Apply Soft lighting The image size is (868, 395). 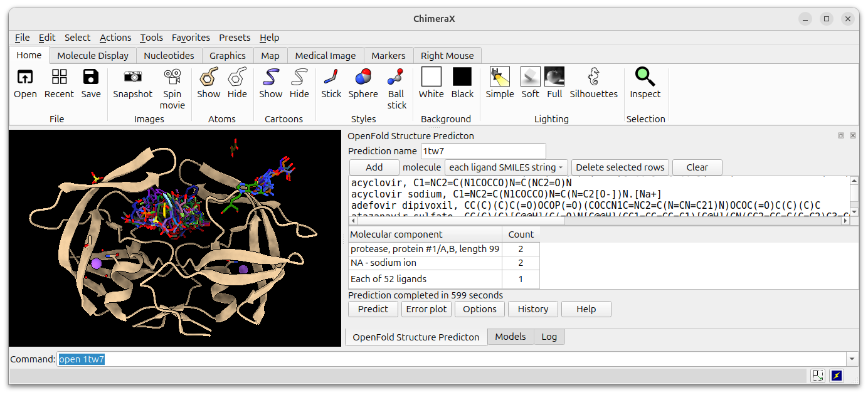pyautogui.click(x=530, y=85)
